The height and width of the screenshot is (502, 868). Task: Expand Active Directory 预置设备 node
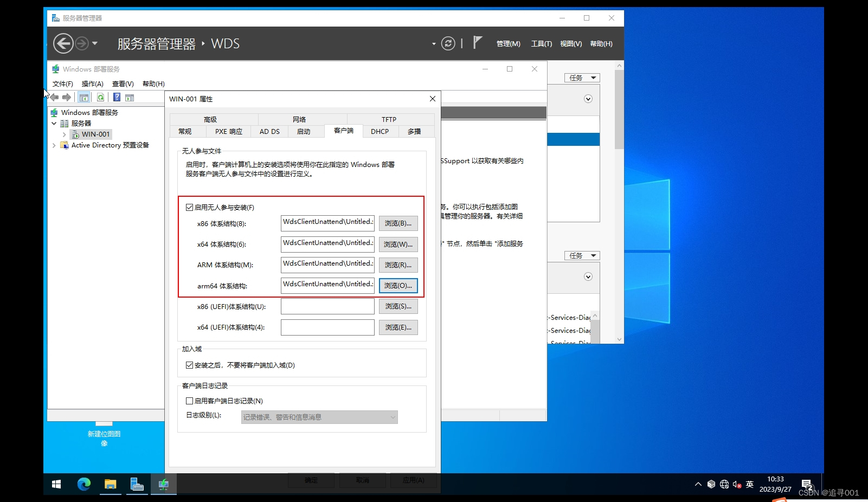[x=54, y=145]
